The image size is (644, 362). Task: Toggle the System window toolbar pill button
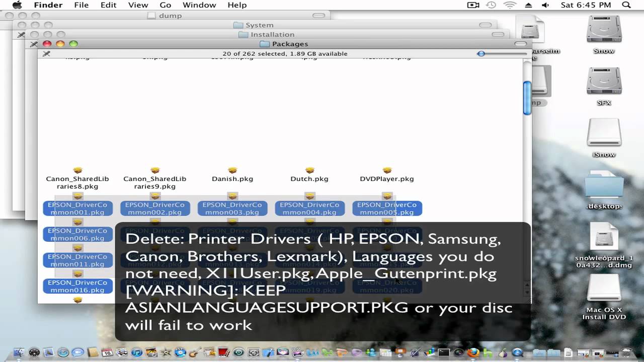(485, 25)
